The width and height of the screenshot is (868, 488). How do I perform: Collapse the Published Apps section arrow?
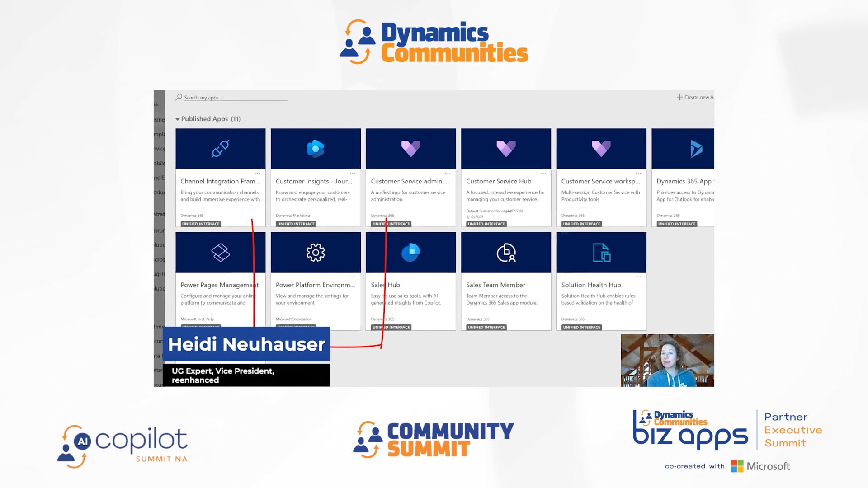click(178, 119)
